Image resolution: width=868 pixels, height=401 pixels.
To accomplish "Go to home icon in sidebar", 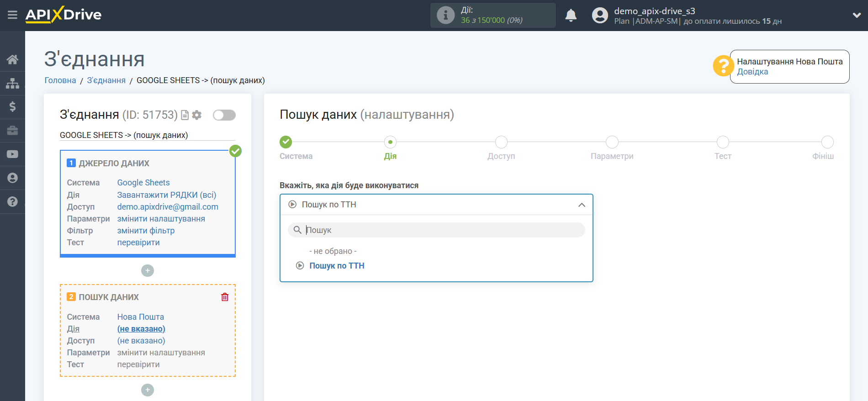I will click(x=12, y=59).
